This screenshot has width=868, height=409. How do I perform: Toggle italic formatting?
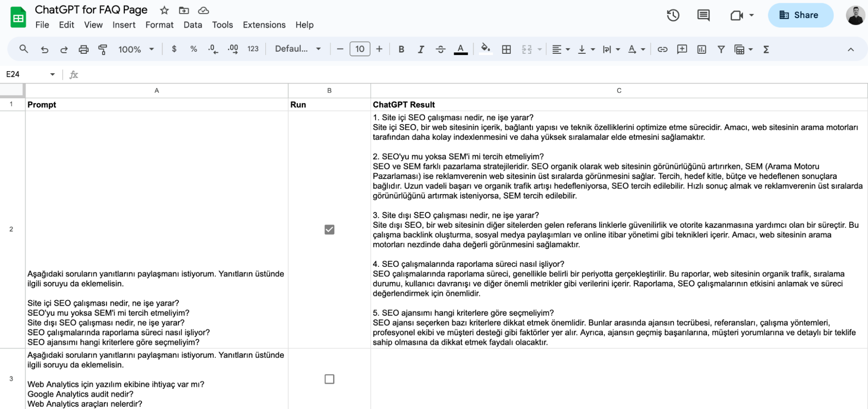(421, 49)
